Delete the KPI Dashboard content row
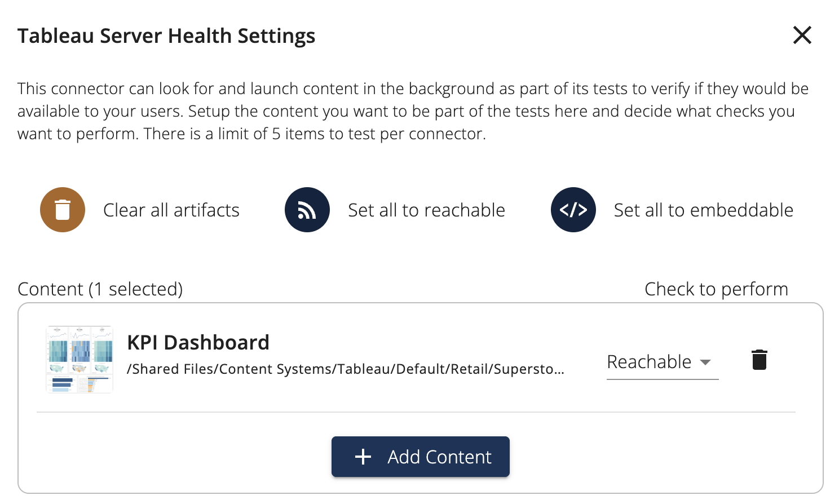This screenshot has height=504, width=839. [x=759, y=360]
